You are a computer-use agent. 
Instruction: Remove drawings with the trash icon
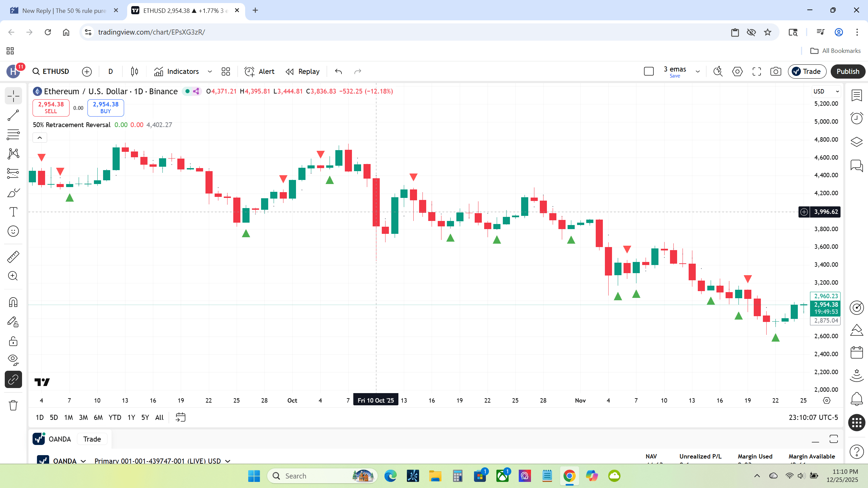coord(13,405)
